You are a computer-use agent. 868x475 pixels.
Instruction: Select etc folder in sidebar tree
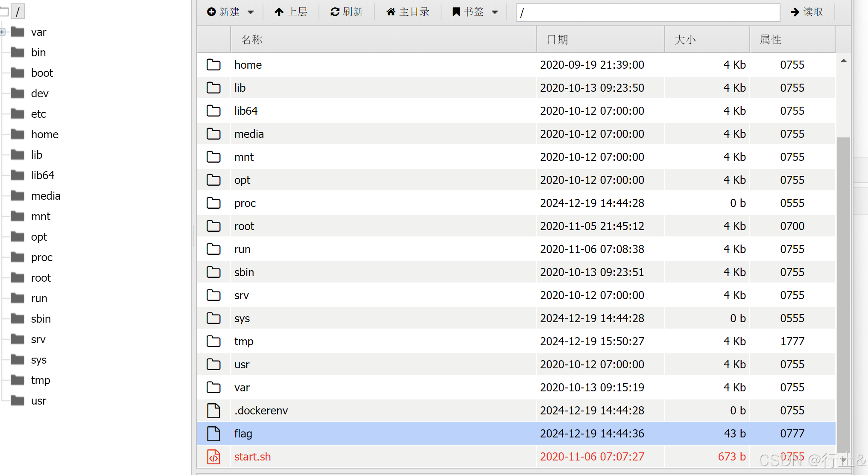[38, 114]
